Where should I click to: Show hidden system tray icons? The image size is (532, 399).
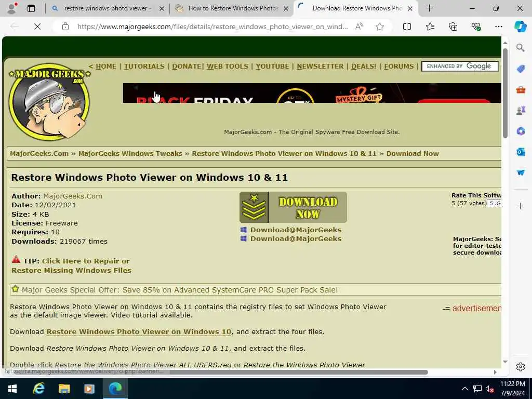[x=465, y=389]
